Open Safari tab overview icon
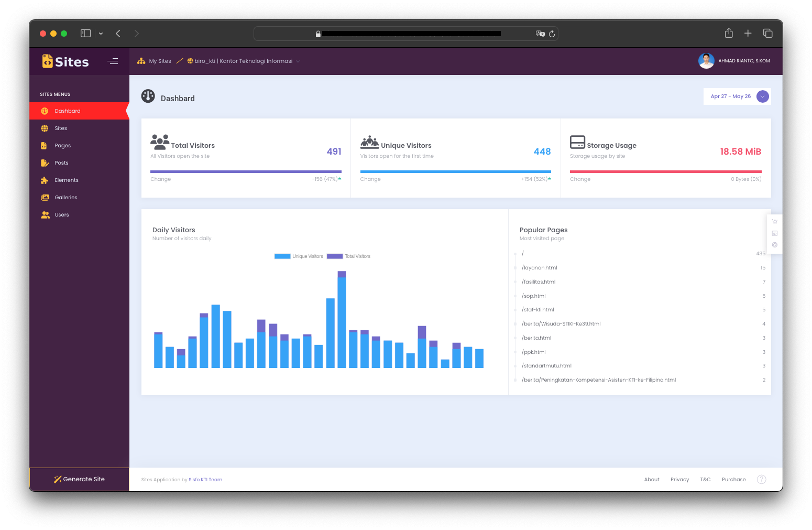Viewport: 812px width, 530px height. point(767,34)
